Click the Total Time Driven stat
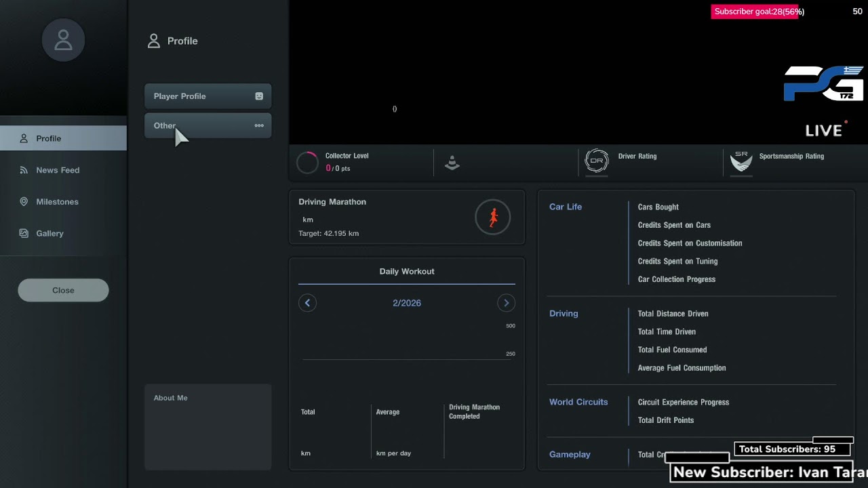 point(667,332)
